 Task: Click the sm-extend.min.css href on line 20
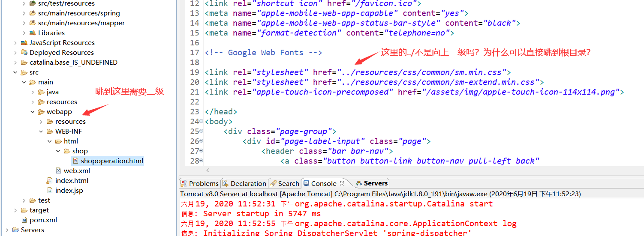point(438,82)
